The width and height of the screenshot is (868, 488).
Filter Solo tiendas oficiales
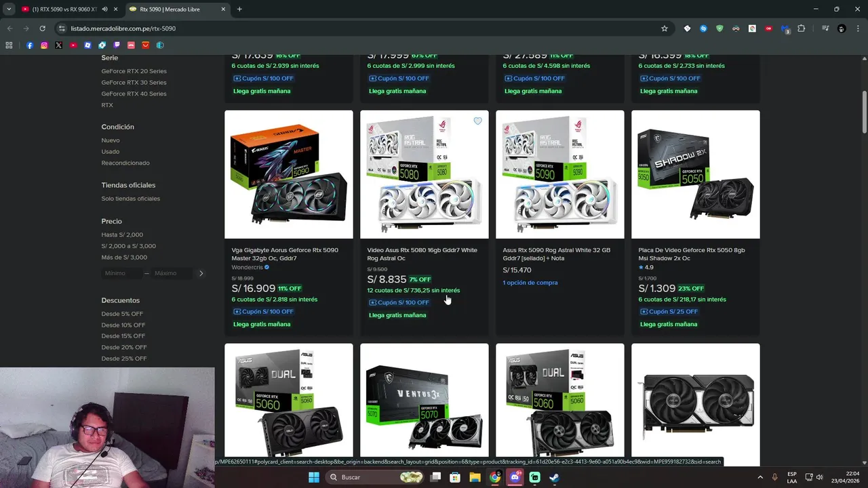pos(131,199)
